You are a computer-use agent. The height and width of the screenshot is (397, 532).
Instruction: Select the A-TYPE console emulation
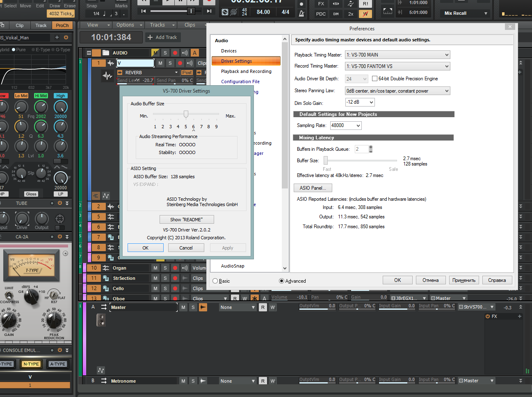pos(57,364)
